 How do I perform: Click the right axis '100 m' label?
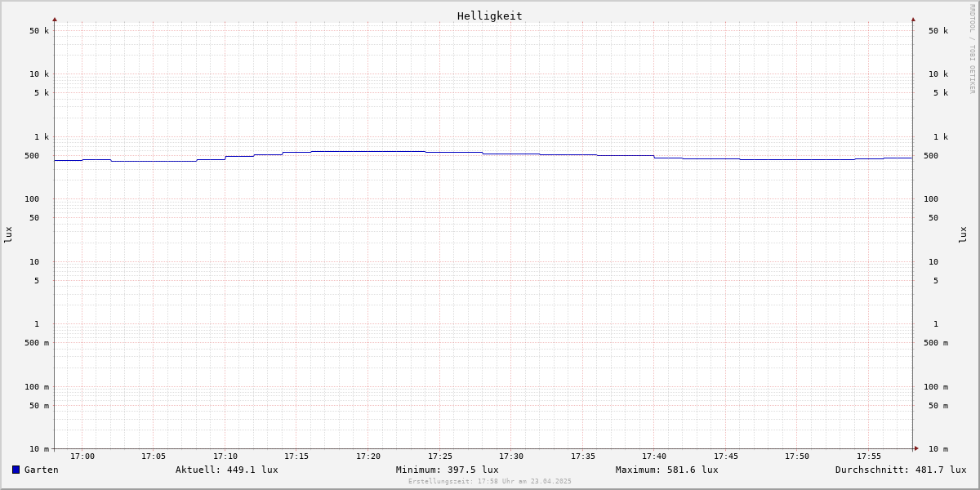click(936, 387)
